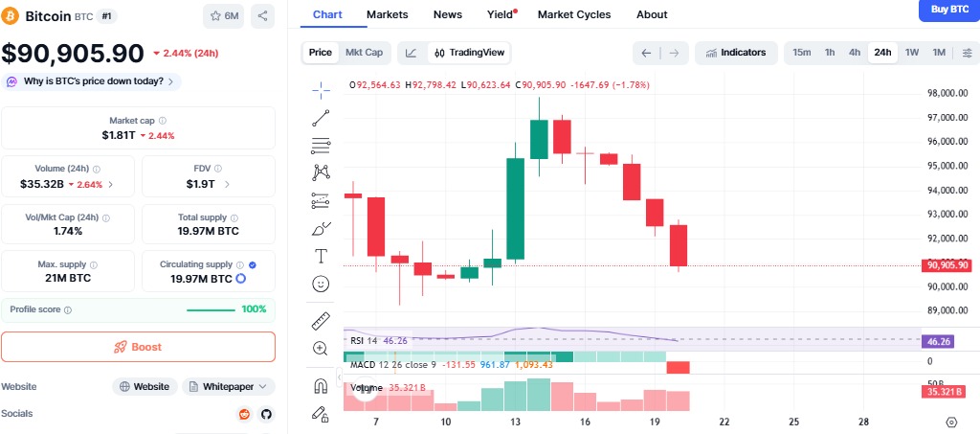
Task: Select the trend line drawing tool
Action: click(322, 118)
